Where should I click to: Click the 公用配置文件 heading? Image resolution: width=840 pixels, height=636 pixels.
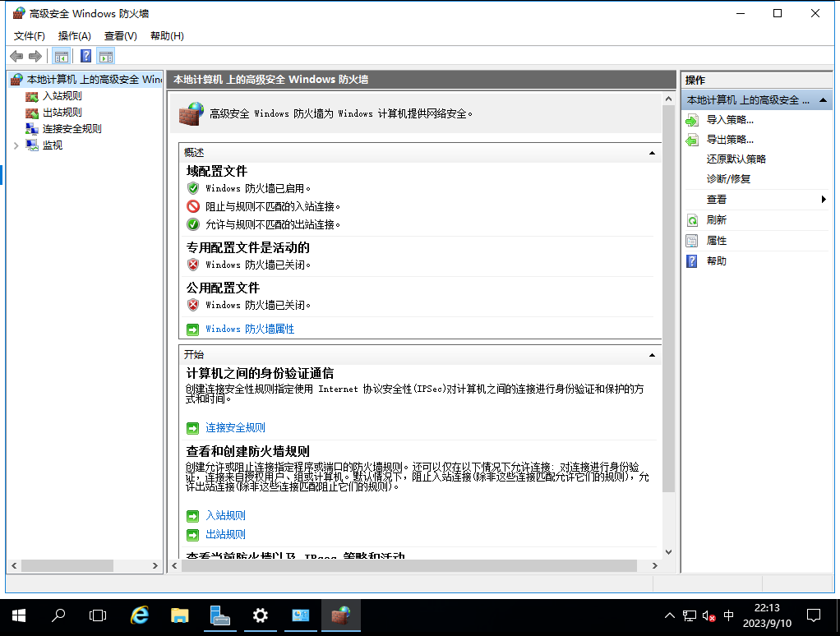tap(223, 288)
